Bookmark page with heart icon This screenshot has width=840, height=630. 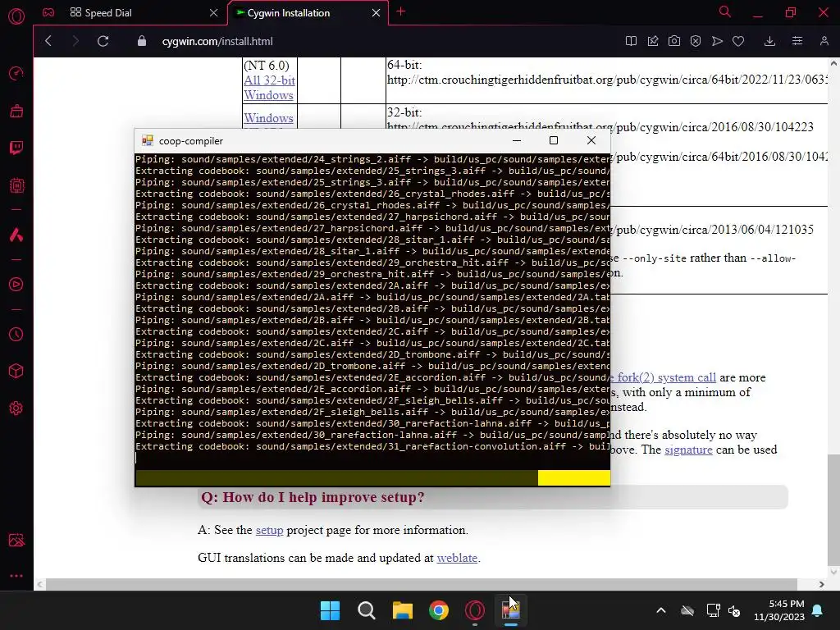point(738,41)
